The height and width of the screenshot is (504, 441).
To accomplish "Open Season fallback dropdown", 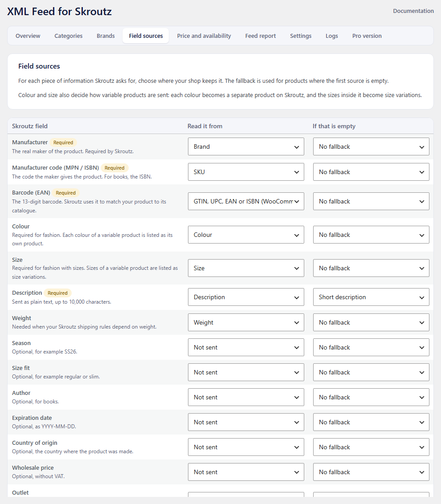I will [371, 347].
